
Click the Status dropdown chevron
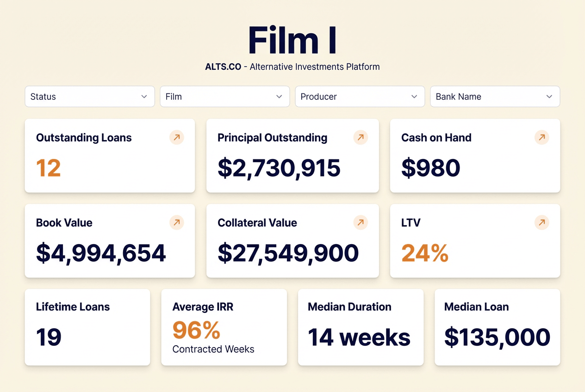click(144, 97)
